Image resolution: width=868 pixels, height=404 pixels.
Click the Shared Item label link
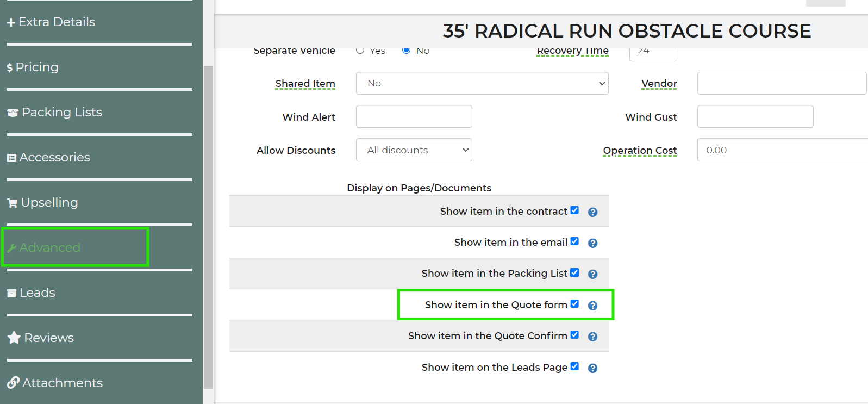point(305,84)
